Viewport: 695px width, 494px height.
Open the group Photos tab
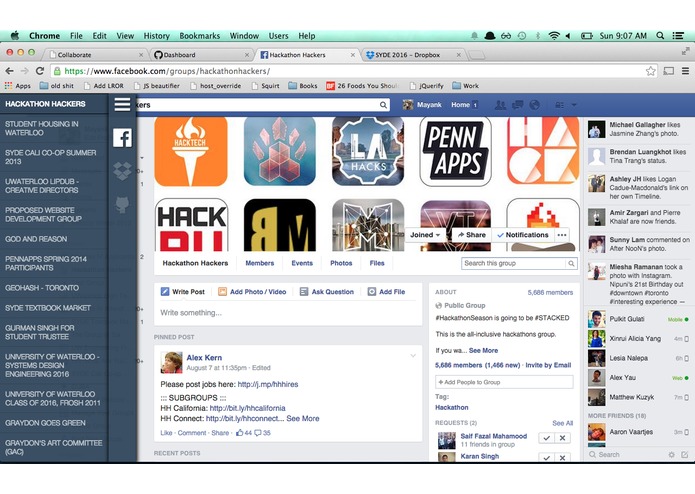pos(341,263)
